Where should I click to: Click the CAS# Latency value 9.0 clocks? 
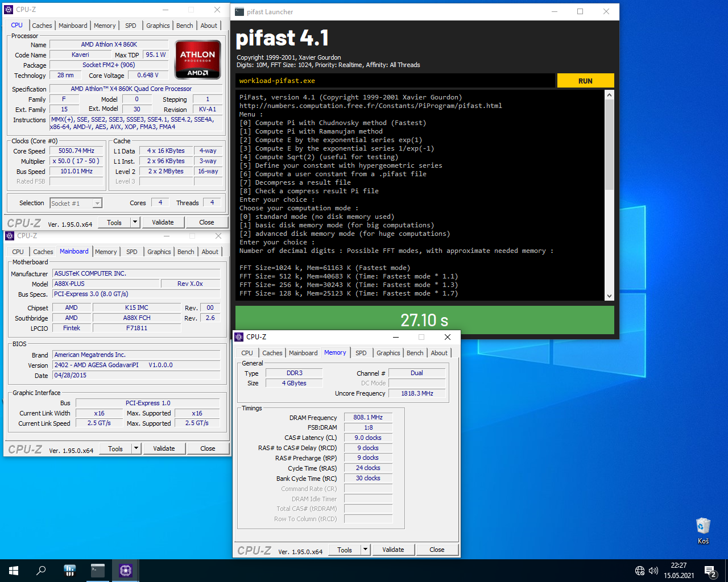point(368,438)
